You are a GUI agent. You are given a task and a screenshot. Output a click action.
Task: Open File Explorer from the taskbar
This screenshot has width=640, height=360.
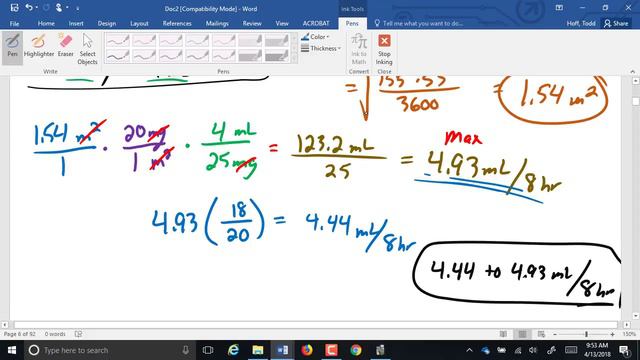258,350
